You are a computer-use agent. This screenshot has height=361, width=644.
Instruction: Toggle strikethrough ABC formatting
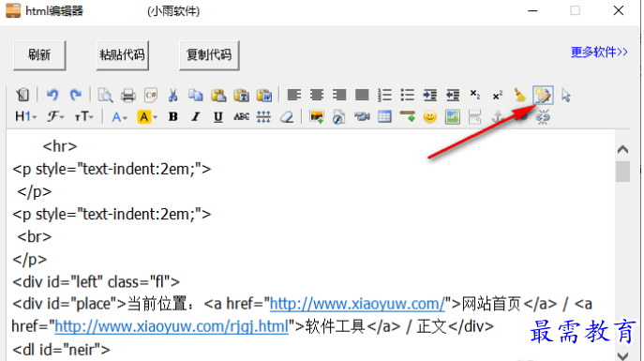242,117
